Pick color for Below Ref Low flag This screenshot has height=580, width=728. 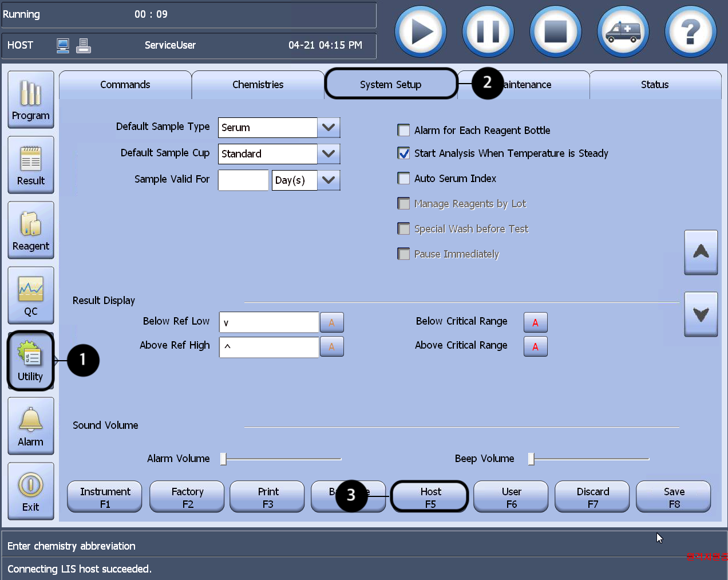pos(332,322)
